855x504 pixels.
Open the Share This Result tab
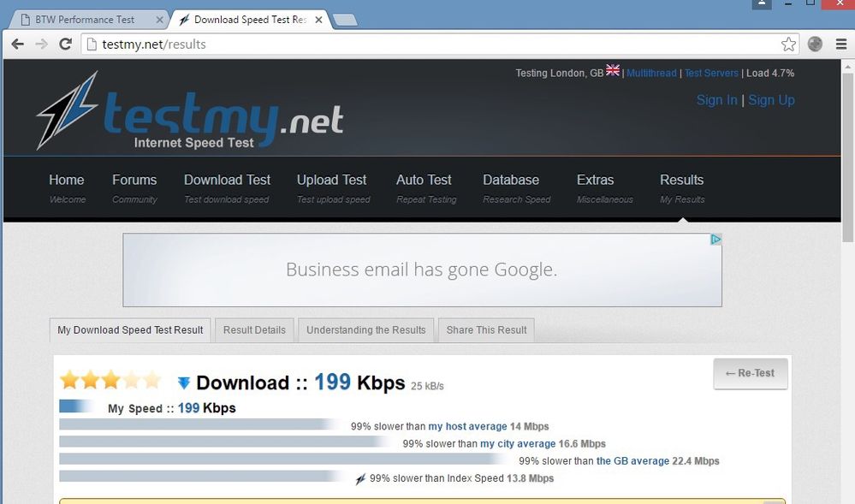pyautogui.click(x=486, y=330)
